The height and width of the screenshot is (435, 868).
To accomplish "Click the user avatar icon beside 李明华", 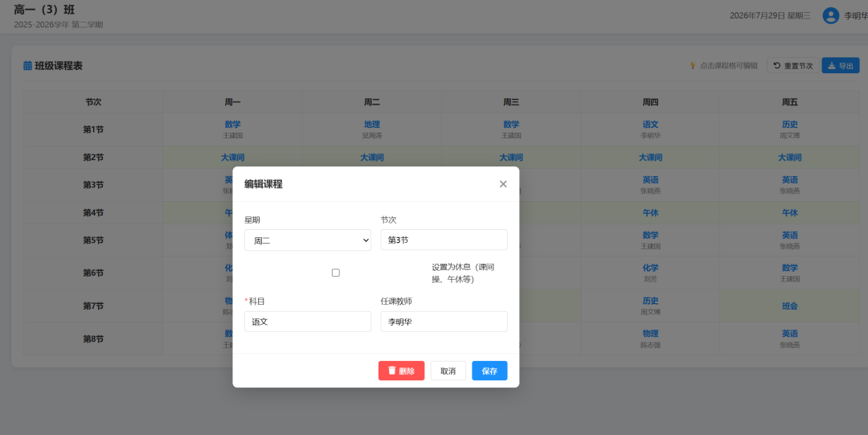I will click(830, 15).
